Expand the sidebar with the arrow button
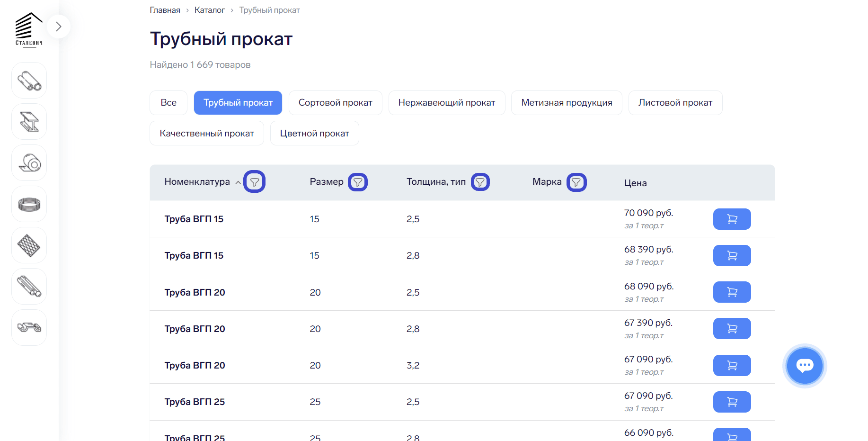This screenshot has height=441, width=868. point(59,27)
